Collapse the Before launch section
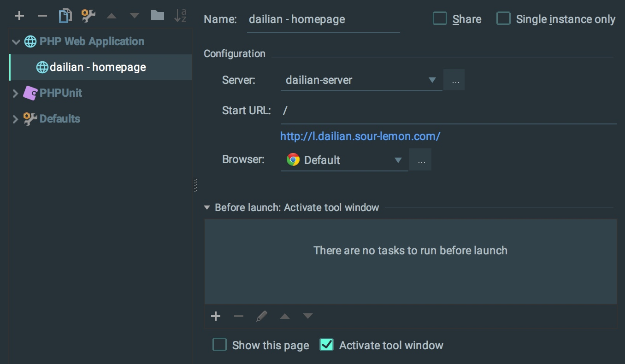Screen dimensions: 625x364 207,208
